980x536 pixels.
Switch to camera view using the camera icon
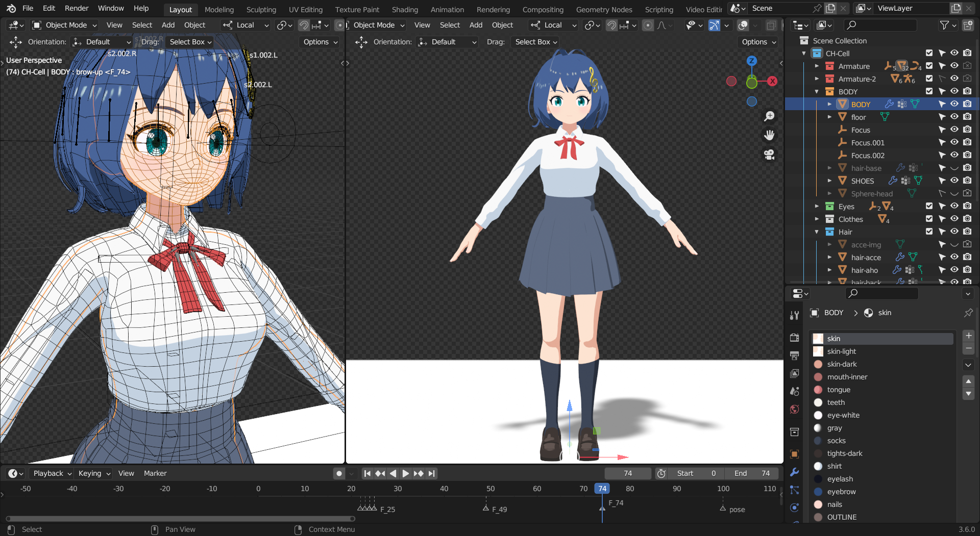coord(770,155)
